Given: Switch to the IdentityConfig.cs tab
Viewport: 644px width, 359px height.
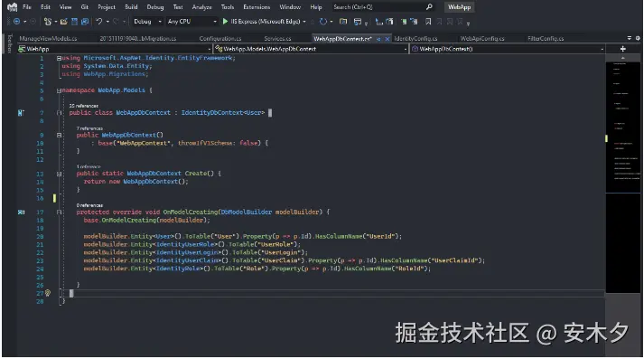Looking at the screenshot, I should pos(415,38).
